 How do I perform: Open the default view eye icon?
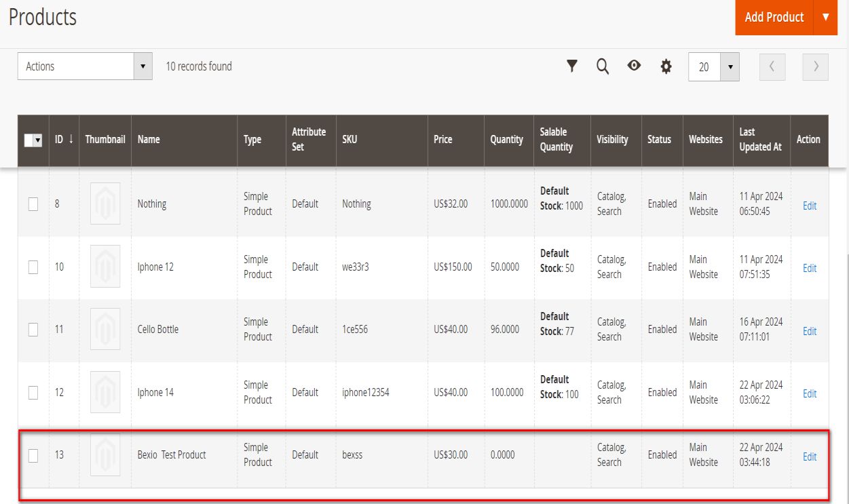pos(634,66)
